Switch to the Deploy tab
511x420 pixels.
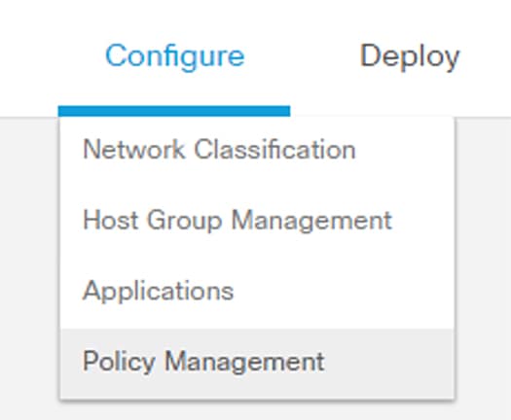410,57
